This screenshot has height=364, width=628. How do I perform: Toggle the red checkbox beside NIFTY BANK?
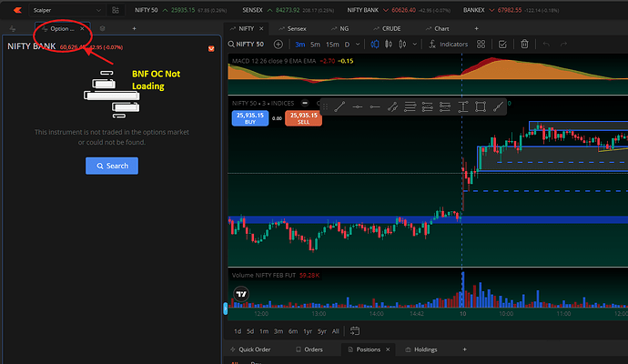211,48
